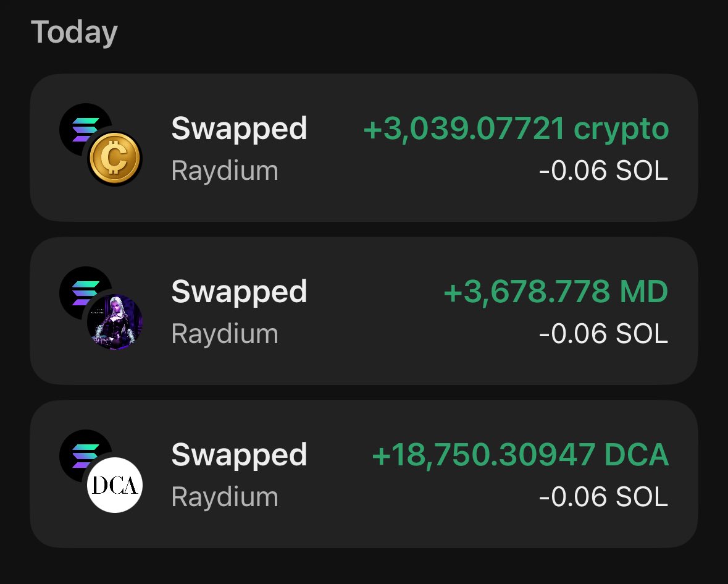The width and height of the screenshot is (728, 584).
Task: Open the +3,039.07721 crypto swap amount
Action: pyautogui.click(x=516, y=129)
